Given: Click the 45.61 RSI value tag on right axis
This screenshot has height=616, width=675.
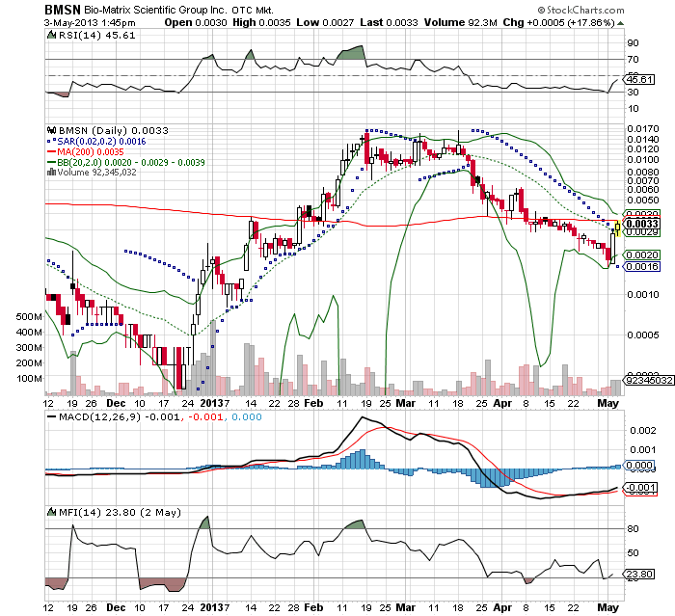Looking at the screenshot, I should 639,80.
